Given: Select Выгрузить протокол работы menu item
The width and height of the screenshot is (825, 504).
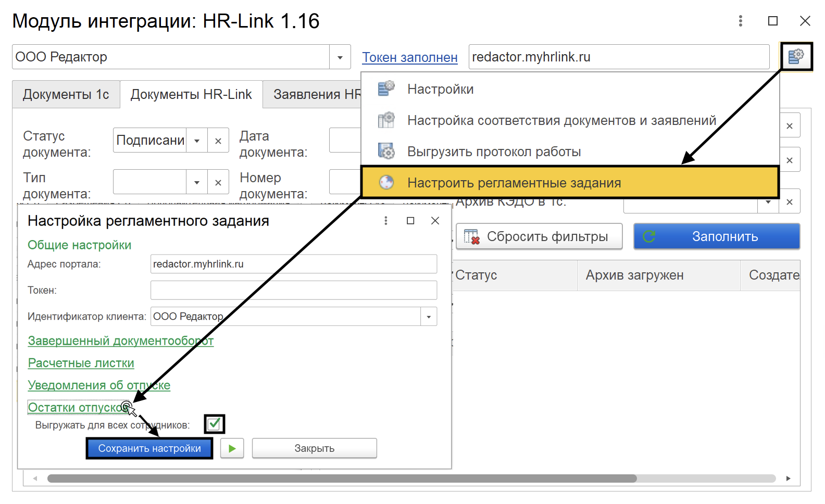Looking at the screenshot, I should point(570,152).
